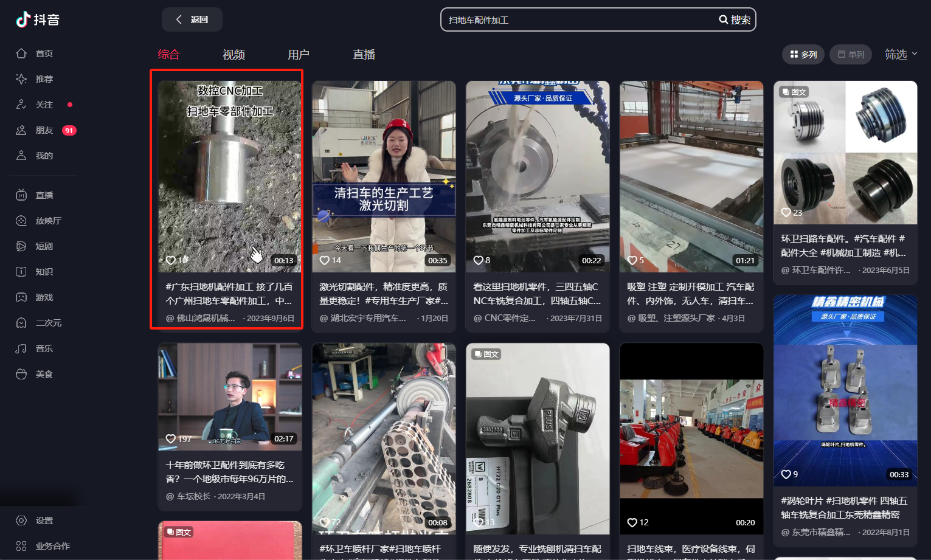Screen dimensions: 931x560
Task: Expand the 筛选 filter dropdown
Action: click(x=901, y=54)
